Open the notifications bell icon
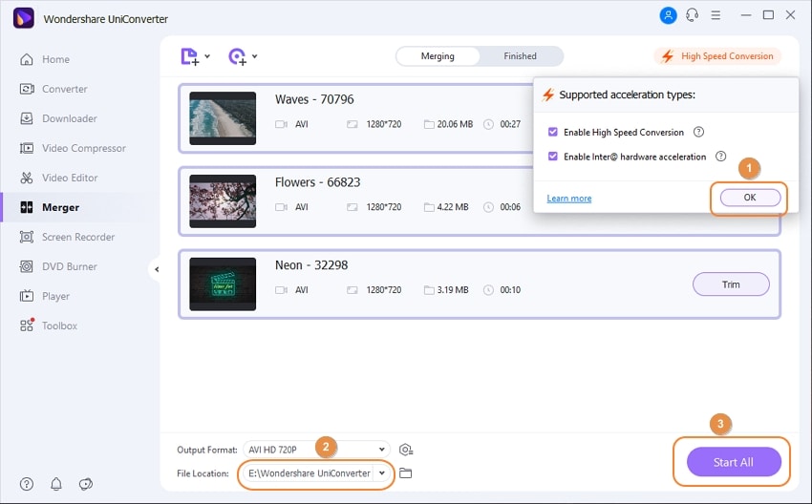This screenshot has height=504, width=812. pyautogui.click(x=56, y=484)
